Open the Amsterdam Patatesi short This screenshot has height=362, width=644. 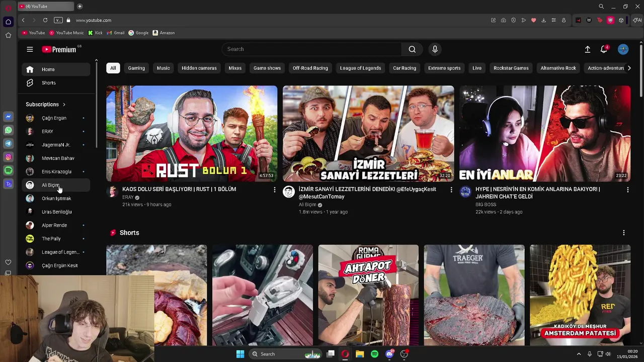pyautogui.click(x=580, y=295)
